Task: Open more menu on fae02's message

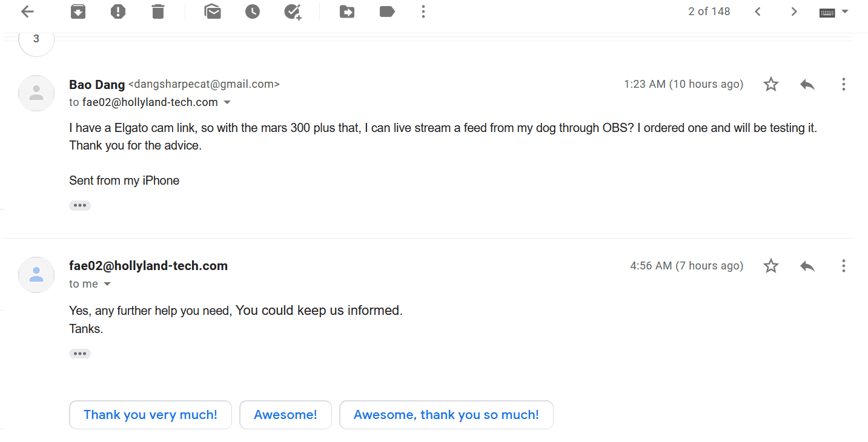Action: click(843, 266)
